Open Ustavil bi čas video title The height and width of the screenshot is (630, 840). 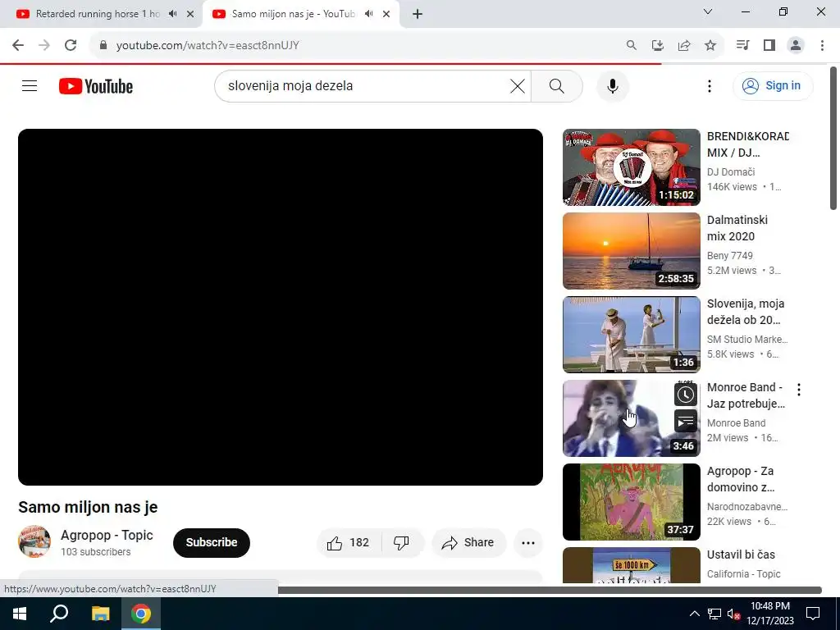coord(741,555)
